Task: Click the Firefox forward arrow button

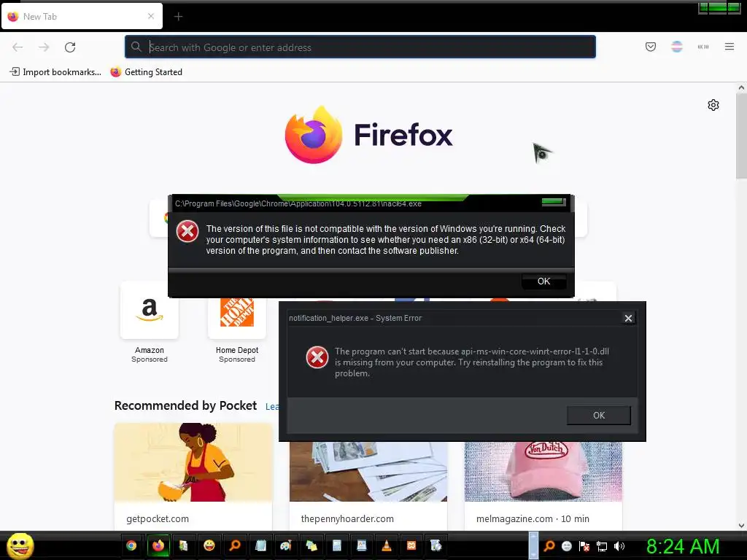Action: [44, 47]
